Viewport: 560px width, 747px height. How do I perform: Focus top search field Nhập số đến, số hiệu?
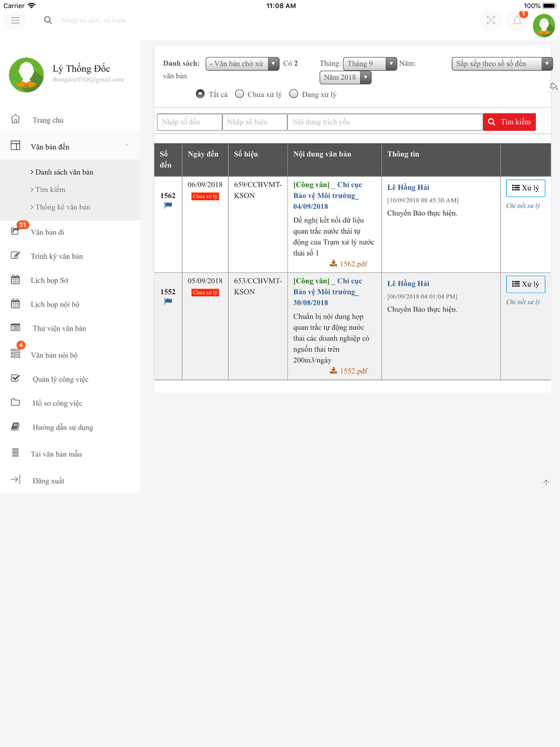[x=93, y=20]
